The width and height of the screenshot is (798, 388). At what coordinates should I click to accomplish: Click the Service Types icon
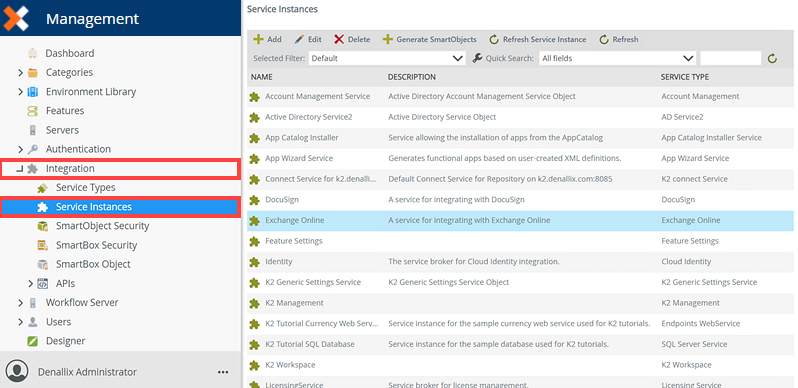tap(43, 188)
